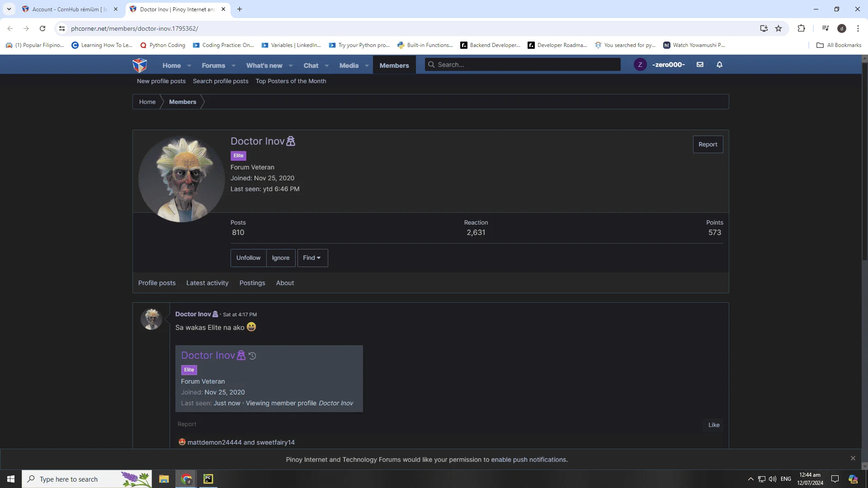Image resolution: width=868 pixels, height=488 pixels.
Task: Open PyCharm from taskbar
Action: click(x=208, y=479)
